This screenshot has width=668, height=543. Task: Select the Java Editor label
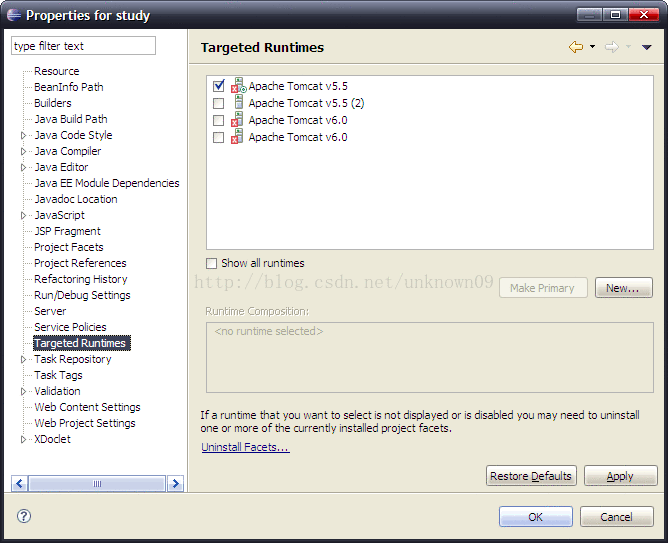pos(61,167)
